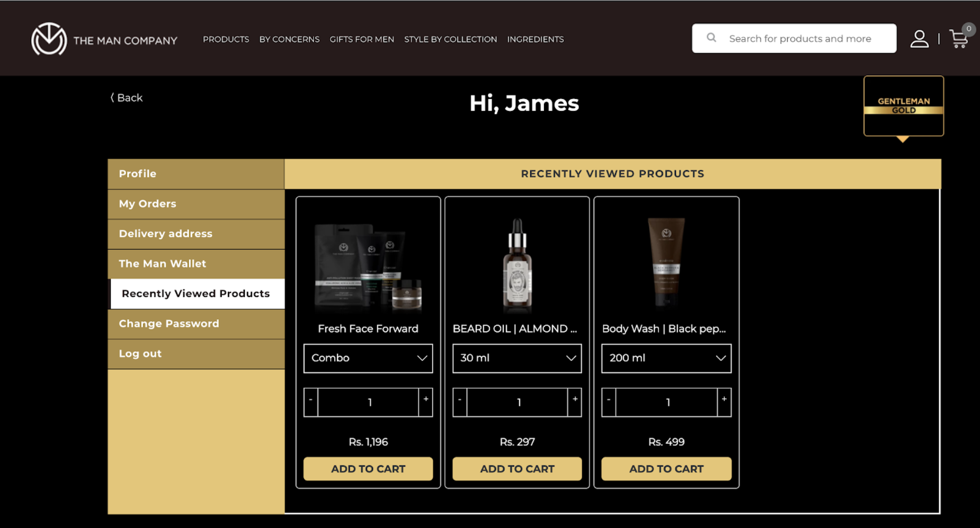980x528 pixels.
Task: Open the shopping cart icon
Action: (x=959, y=39)
